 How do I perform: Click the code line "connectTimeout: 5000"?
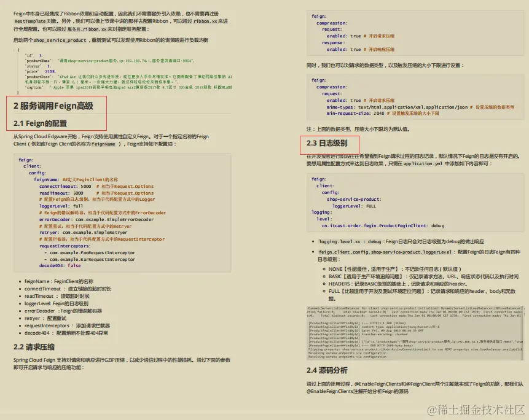[65, 186]
